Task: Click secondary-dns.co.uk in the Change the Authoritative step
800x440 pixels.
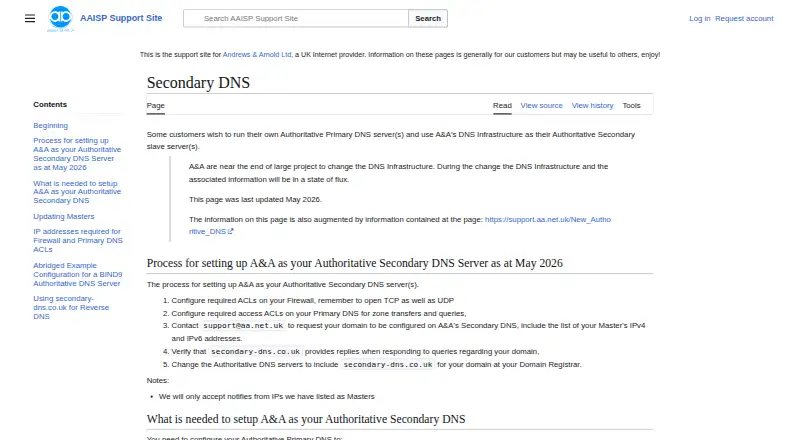Action: click(x=388, y=364)
